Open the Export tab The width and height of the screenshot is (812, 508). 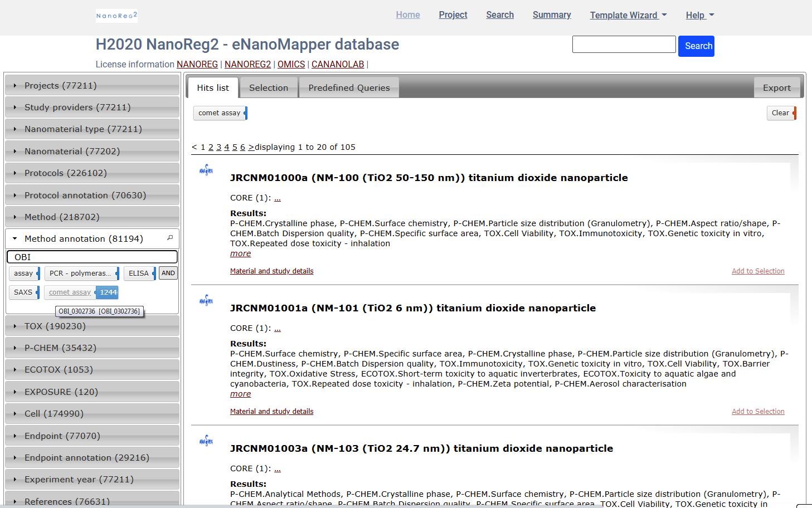point(776,88)
